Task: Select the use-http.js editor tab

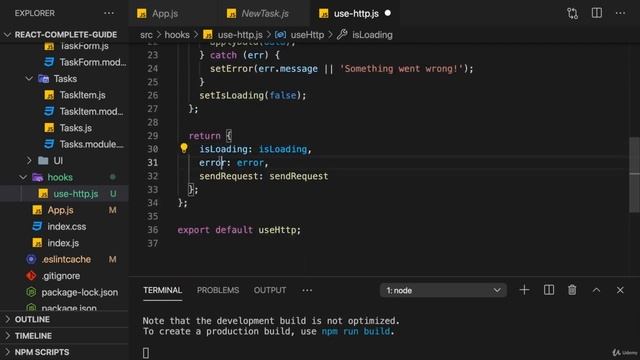Action: click(356, 13)
